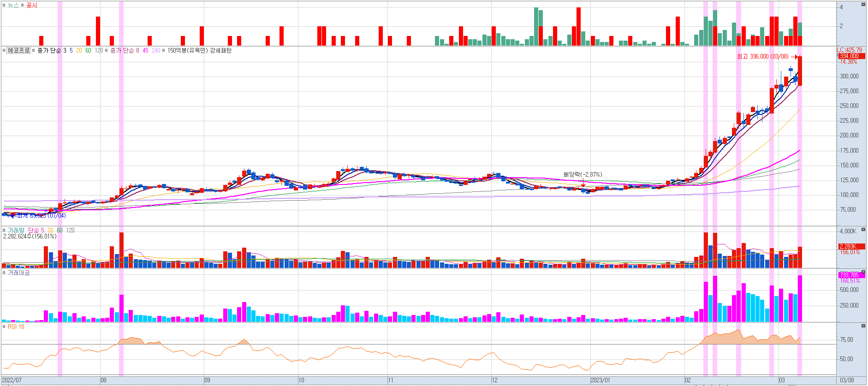868x386 pixels.
Task: Click the 300,000 price axis label
Action: pos(849,77)
